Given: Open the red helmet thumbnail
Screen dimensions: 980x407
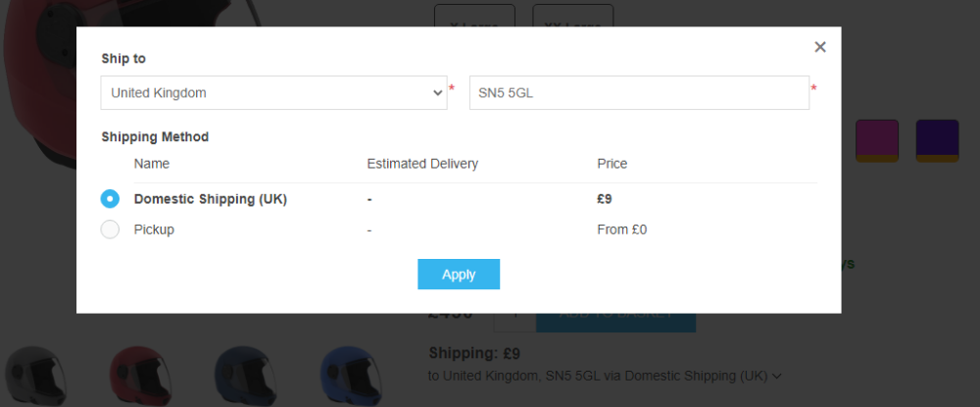Looking at the screenshot, I should click(140, 374).
